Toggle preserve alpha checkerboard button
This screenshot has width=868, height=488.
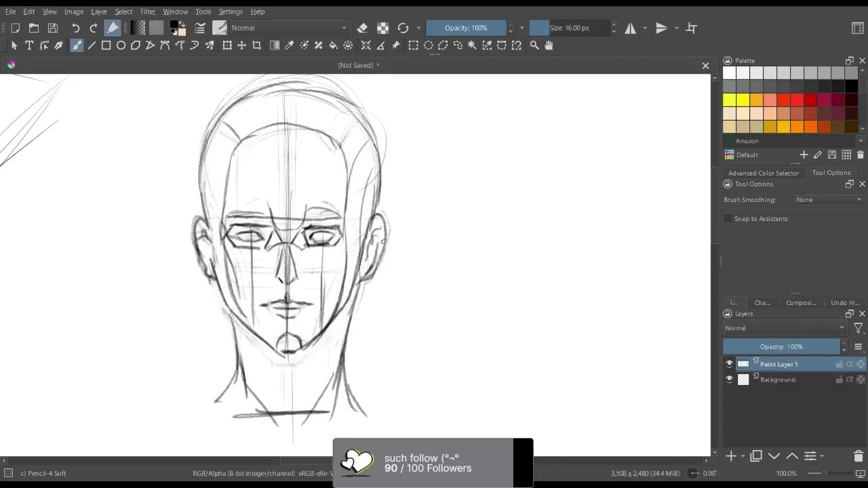(383, 28)
